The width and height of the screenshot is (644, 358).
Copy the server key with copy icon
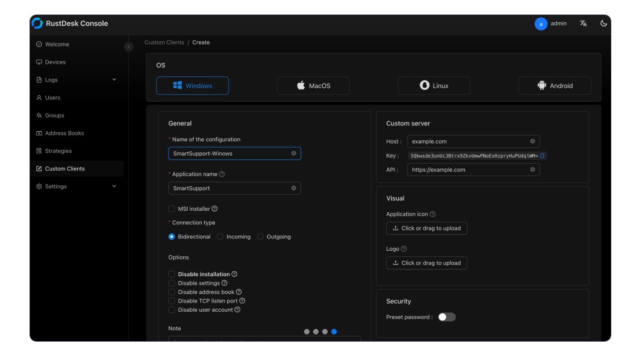coord(542,156)
